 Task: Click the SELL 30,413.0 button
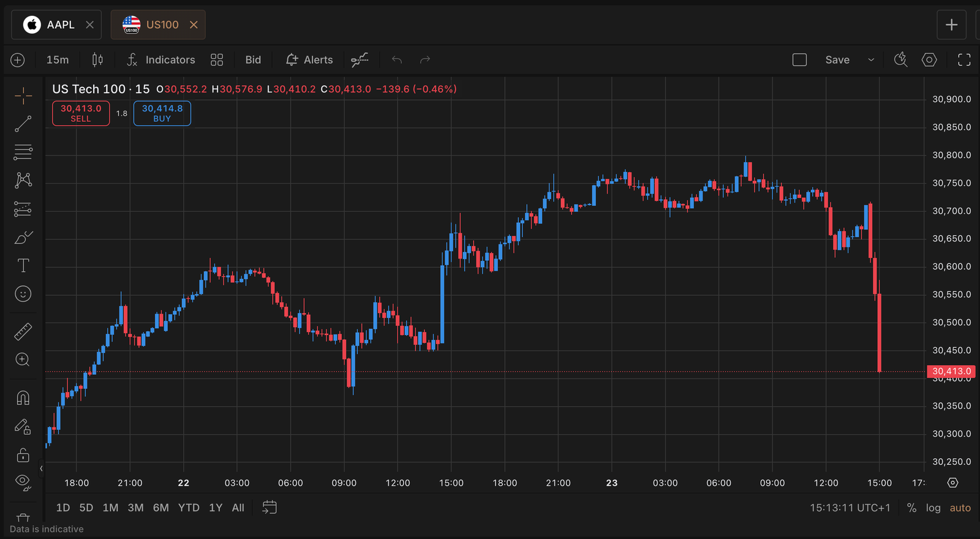tap(81, 113)
